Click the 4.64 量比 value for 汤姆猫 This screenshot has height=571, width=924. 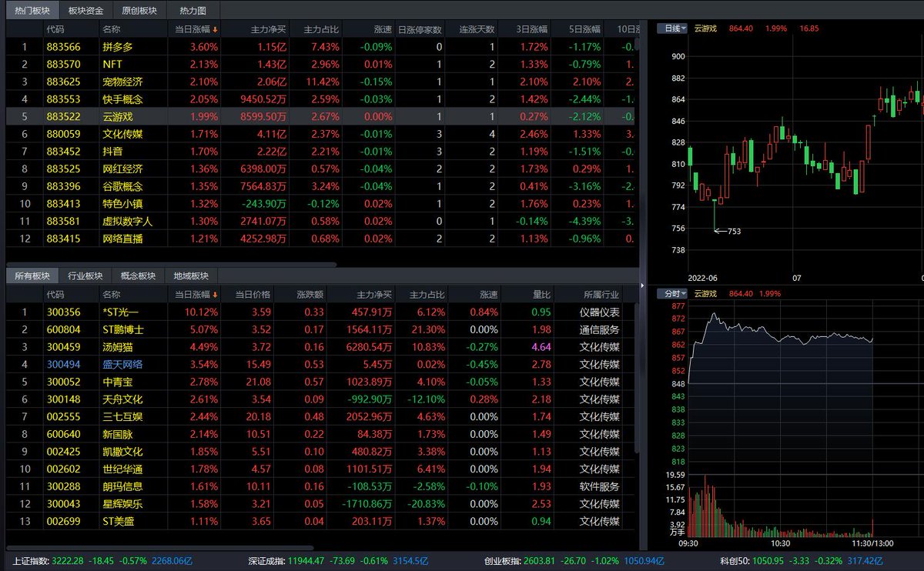click(x=541, y=347)
